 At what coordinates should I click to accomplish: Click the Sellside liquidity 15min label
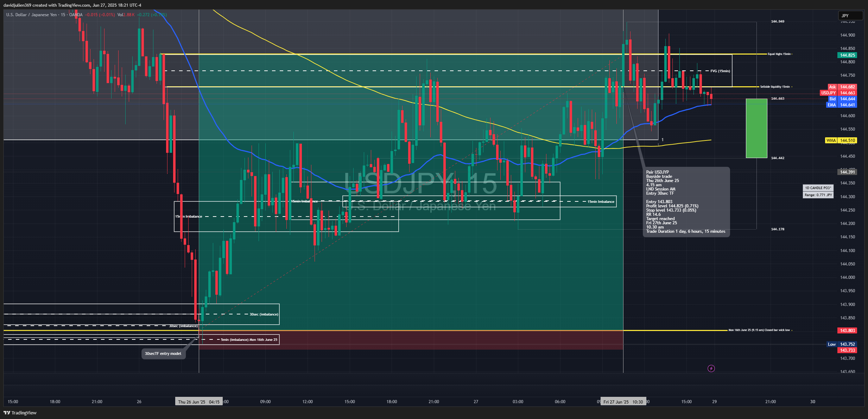775,87
